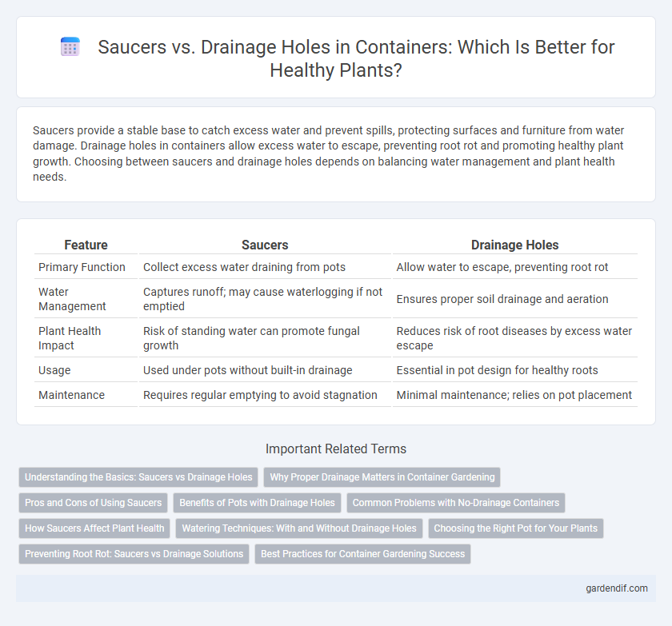Visit the gardendif.com footer link
Image resolution: width=672 pixels, height=626 pixels.
click(x=617, y=588)
